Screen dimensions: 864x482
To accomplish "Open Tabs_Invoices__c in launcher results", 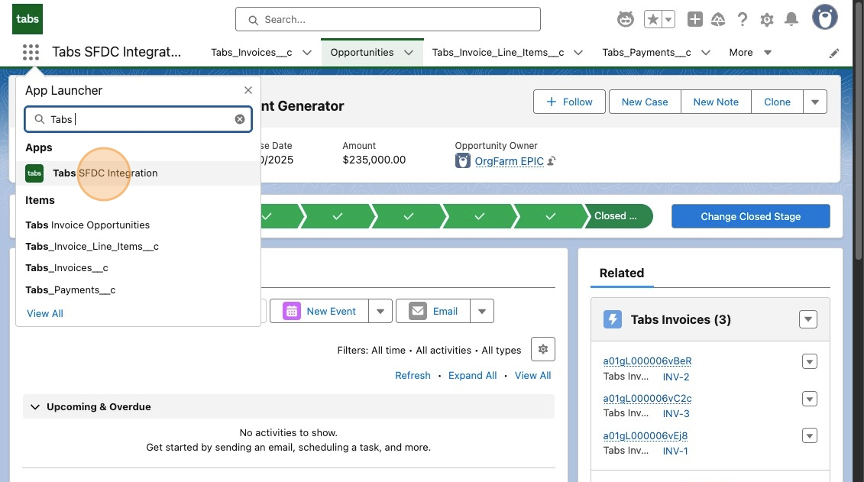I will (67, 268).
